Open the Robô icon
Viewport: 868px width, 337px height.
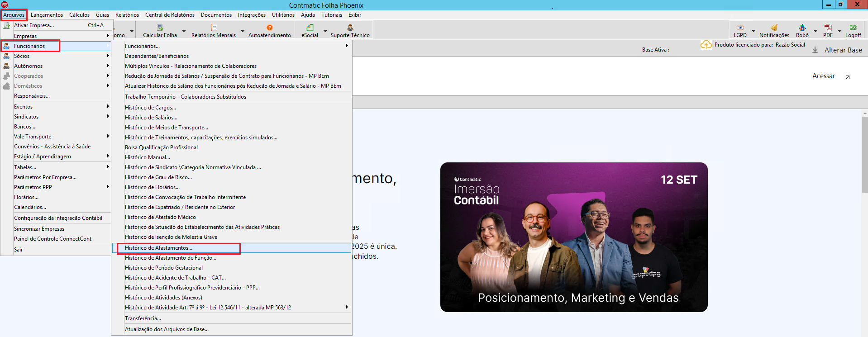click(802, 28)
